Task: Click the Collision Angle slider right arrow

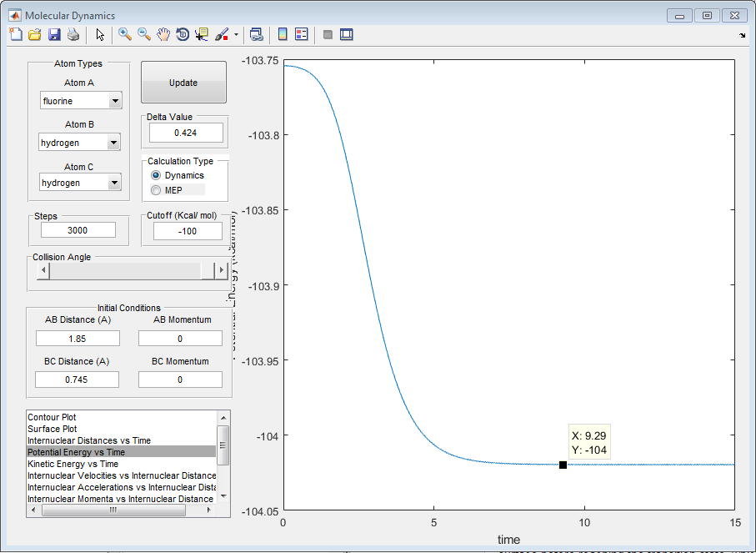Action: (x=221, y=270)
